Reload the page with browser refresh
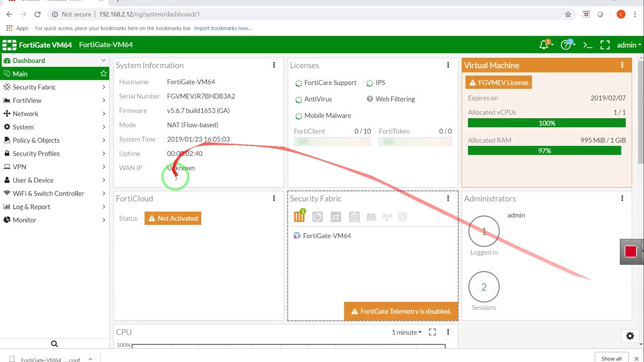644x362 pixels. point(37,15)
